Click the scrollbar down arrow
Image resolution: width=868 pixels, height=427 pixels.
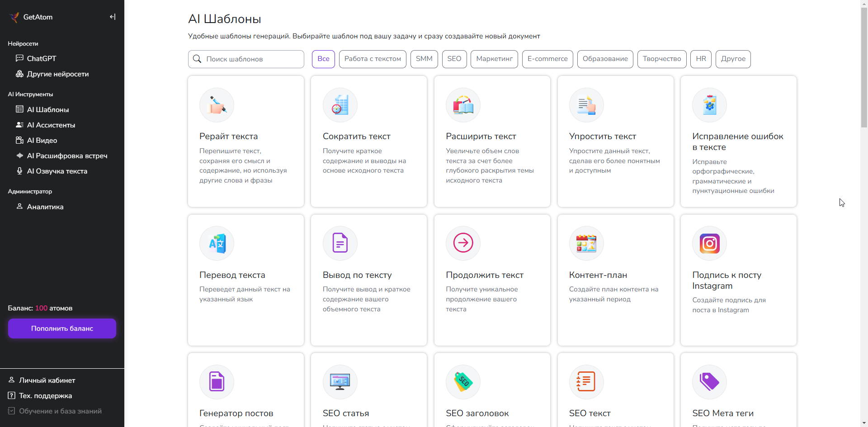pos(864,423)
